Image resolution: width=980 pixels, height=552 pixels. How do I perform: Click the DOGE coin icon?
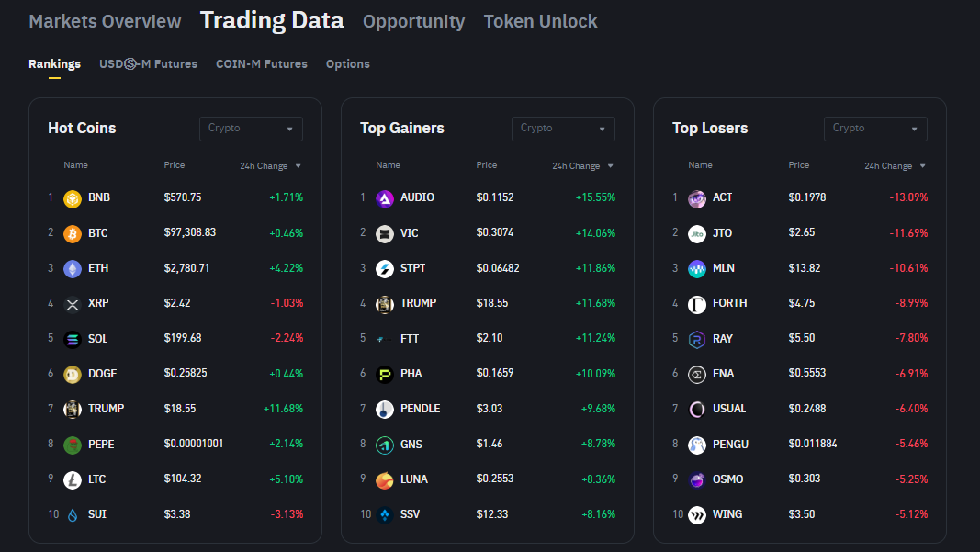coord(73,374)
